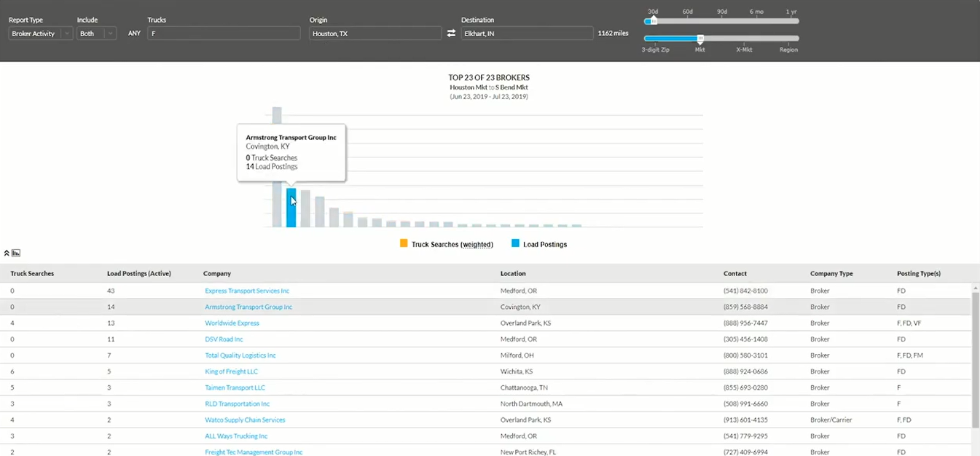Open King of Freight LLC details
980x456 pixels.
231,371
